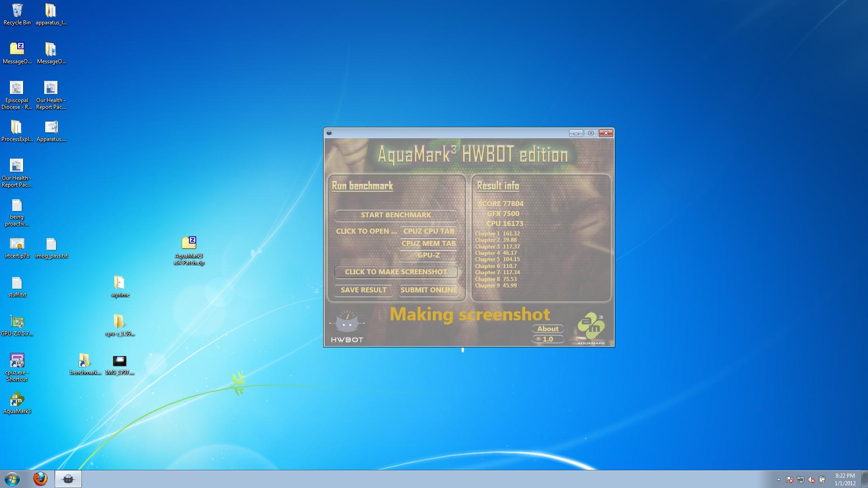Click the Chapter 4 46.17 row

pos(495,253)
